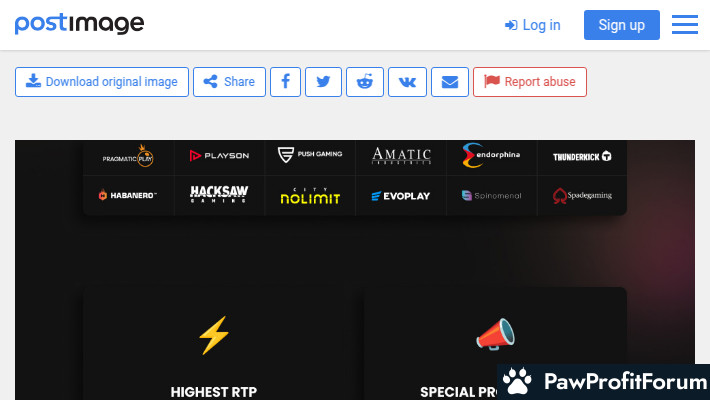The height and width of the screenshot is (400, 710).
Task: Click the Report abuse button
Action: 530,82
